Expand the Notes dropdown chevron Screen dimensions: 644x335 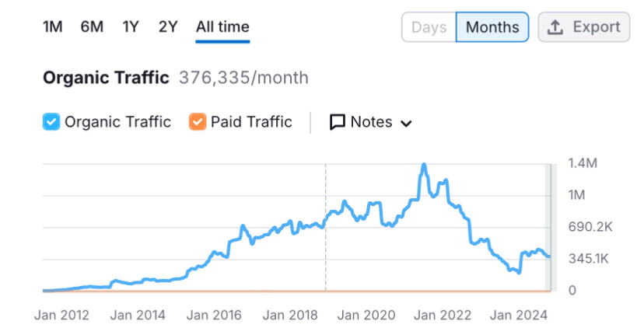click(406, 123)
